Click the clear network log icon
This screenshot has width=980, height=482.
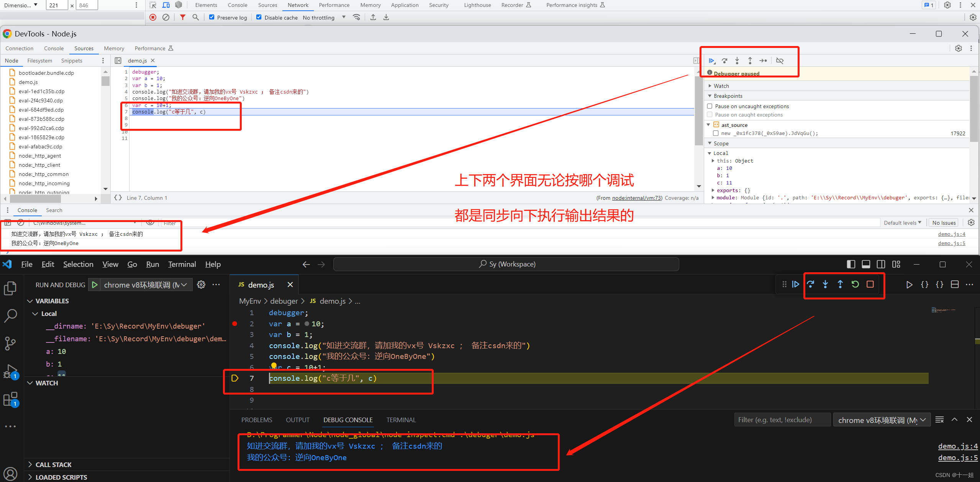pyautogui.click(x=166, y=17)
